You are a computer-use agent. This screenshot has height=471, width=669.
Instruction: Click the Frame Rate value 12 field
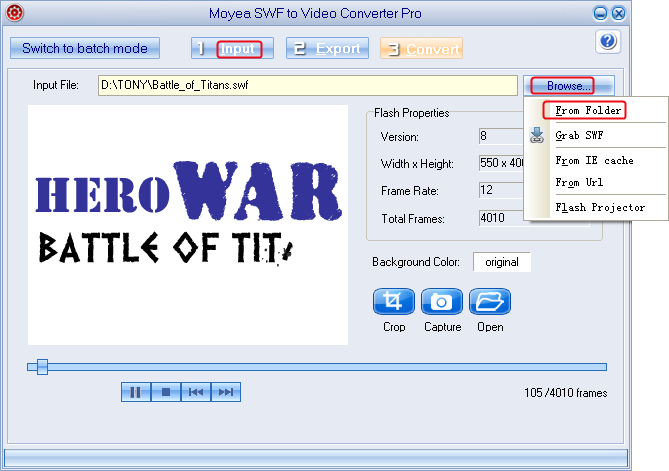[501, 190]
